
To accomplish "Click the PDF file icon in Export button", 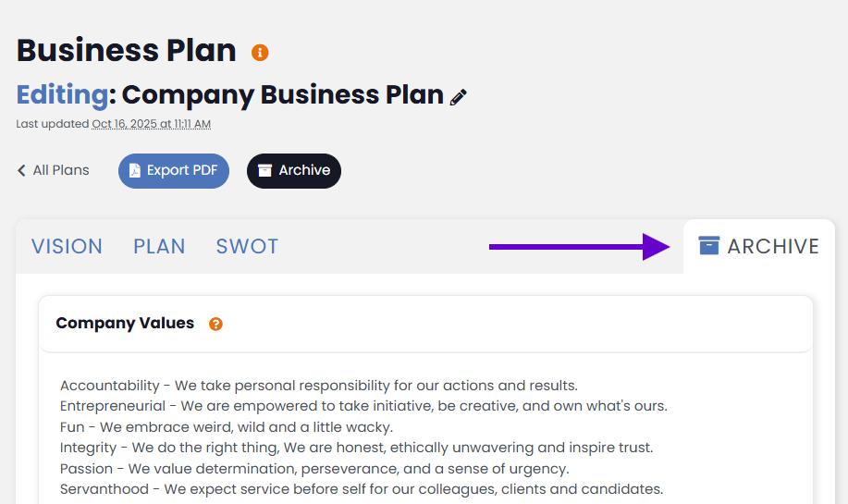I will [x=135, y=171].
